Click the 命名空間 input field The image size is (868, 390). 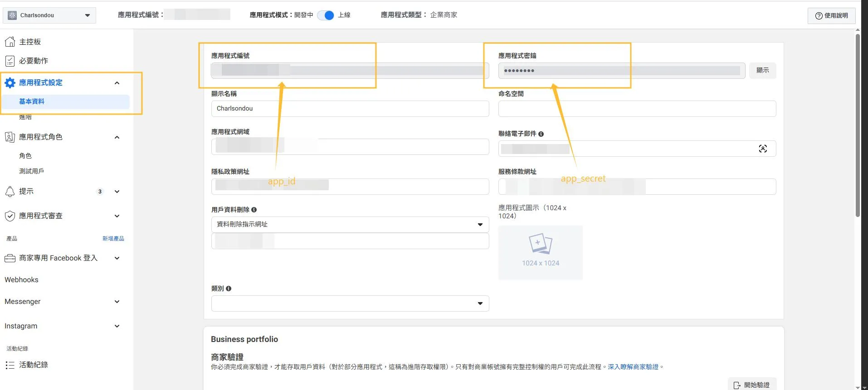(x=637, y=109)
